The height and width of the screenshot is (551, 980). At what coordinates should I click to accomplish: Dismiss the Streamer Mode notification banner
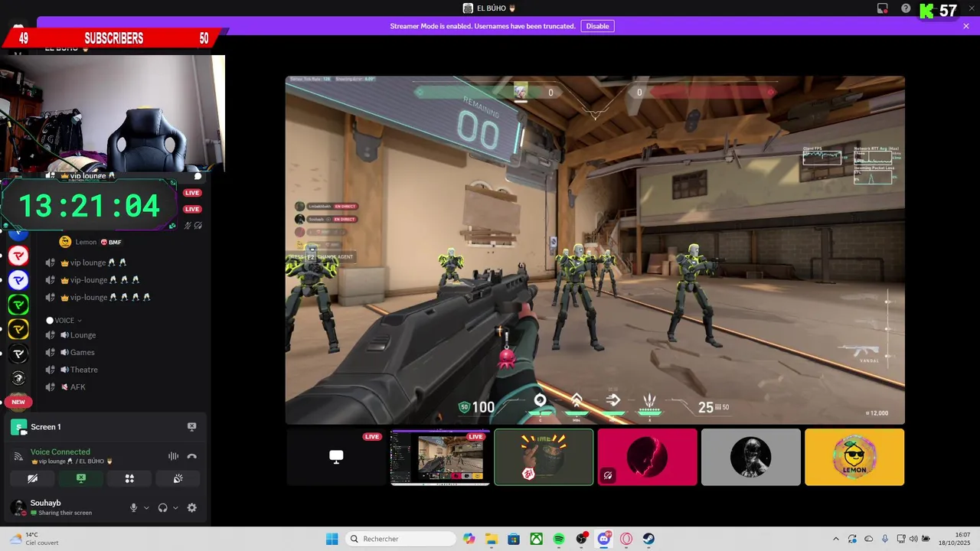pos(966,26)
